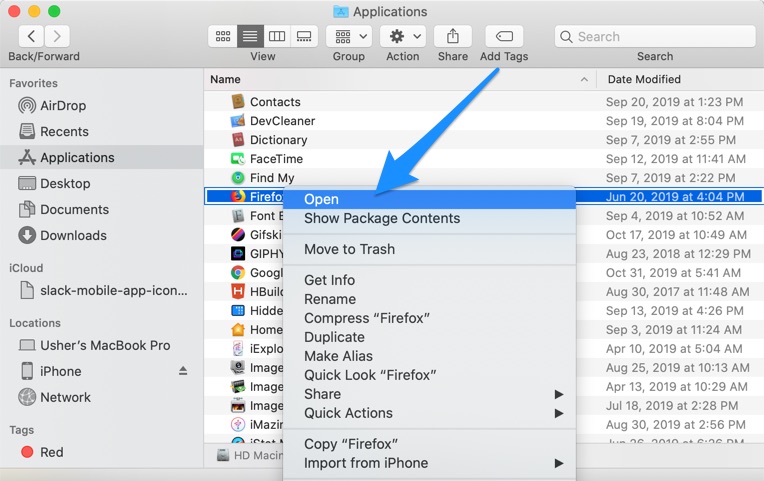This screenshot has height=481, width=764.
Task: Click the Add Tags toolbar icon
Action: [x=504, y=36]
